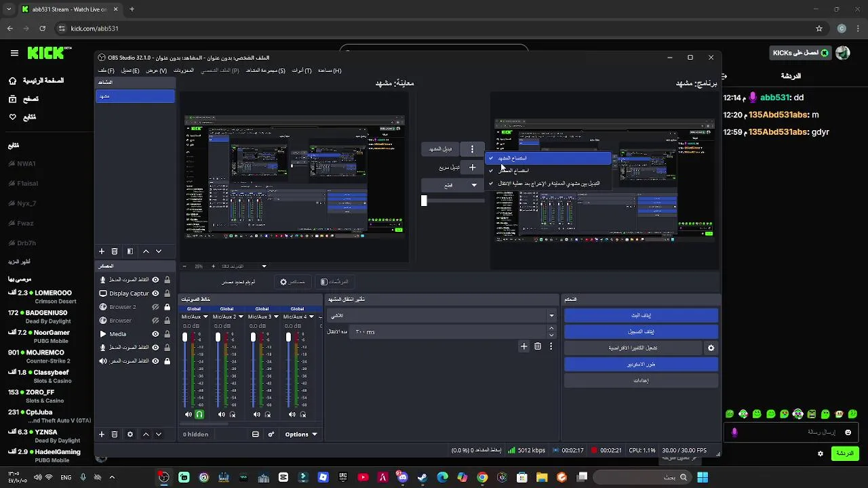868x488 pixels.
Task: Hide the Media source
Action: click(155, 334)
